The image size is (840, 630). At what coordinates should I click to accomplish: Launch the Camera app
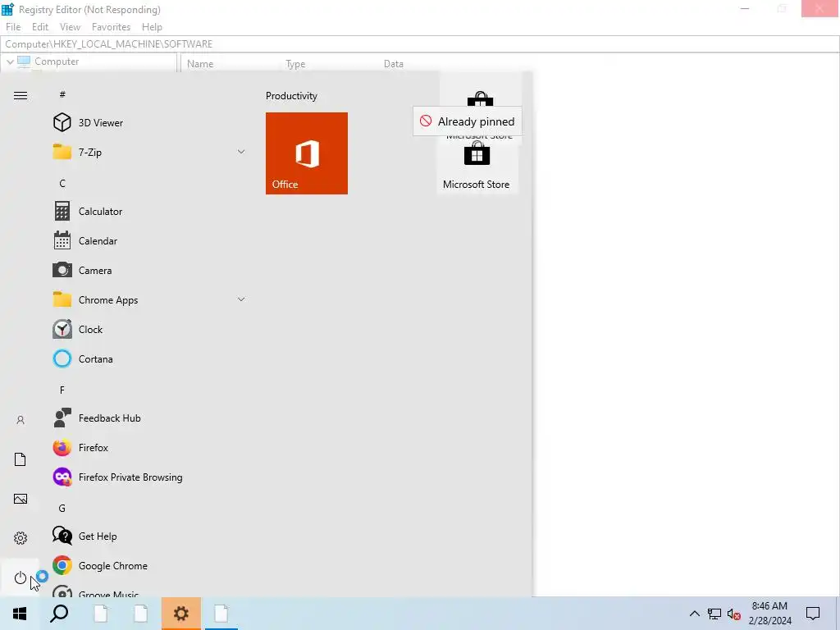tap(150, 270)
